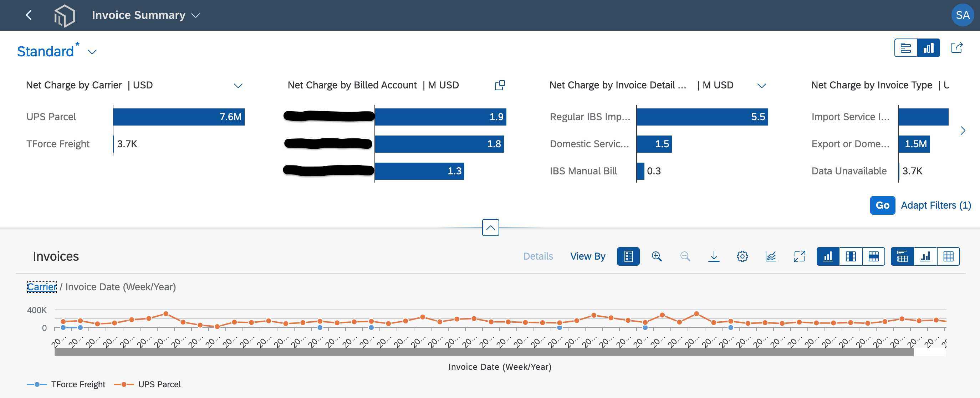The height and width of the screenshot is (398, 980).
Task: Select the Regular IBS 5.5 bar
Action: point(702,117)
